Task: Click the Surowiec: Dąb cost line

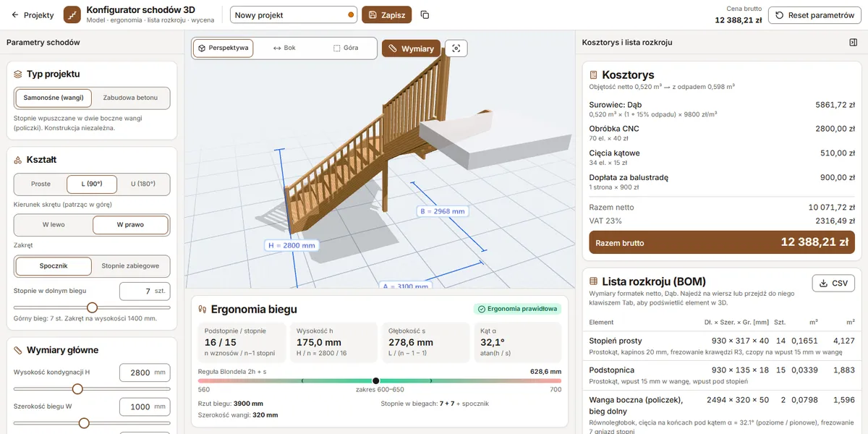Action: pos(721,109)
